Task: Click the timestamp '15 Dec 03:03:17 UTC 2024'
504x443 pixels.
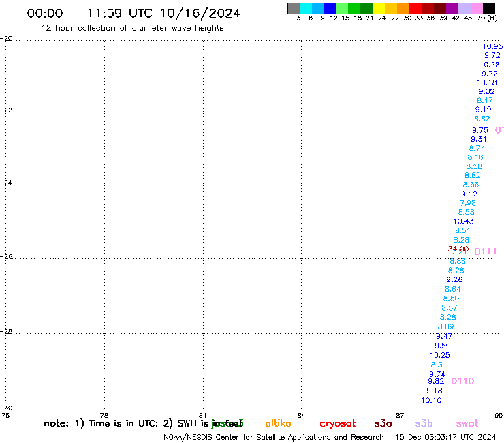Action: click(445, 438)
